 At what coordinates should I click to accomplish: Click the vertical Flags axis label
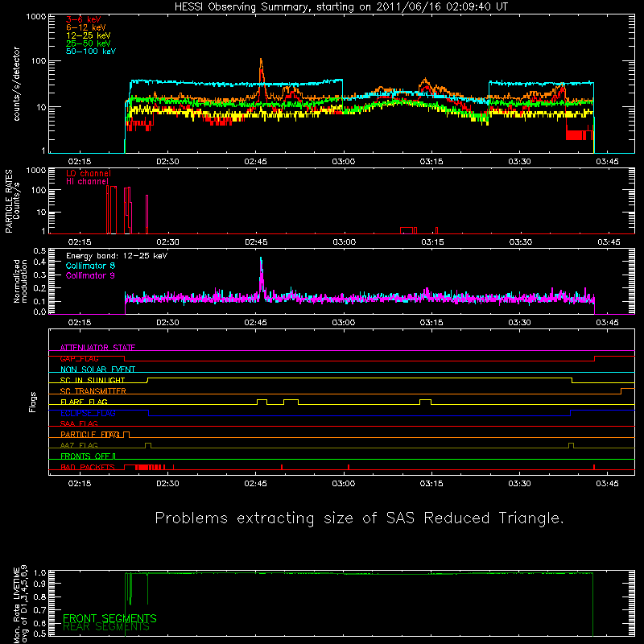coord(33,402)
